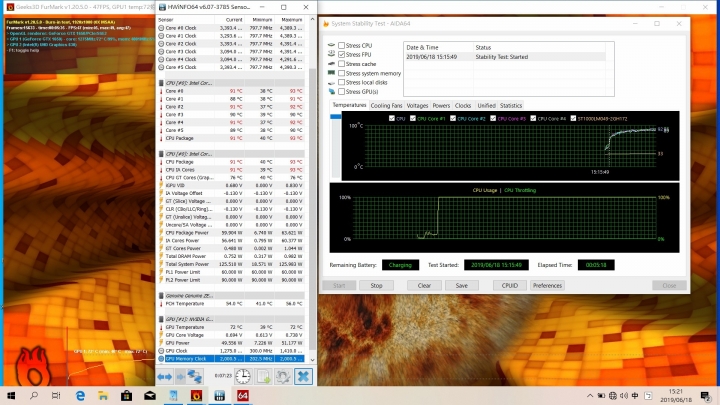Enable Stress local disks checkbox
Viewport: 720px width, 405px height.
(x=342, y=82)
